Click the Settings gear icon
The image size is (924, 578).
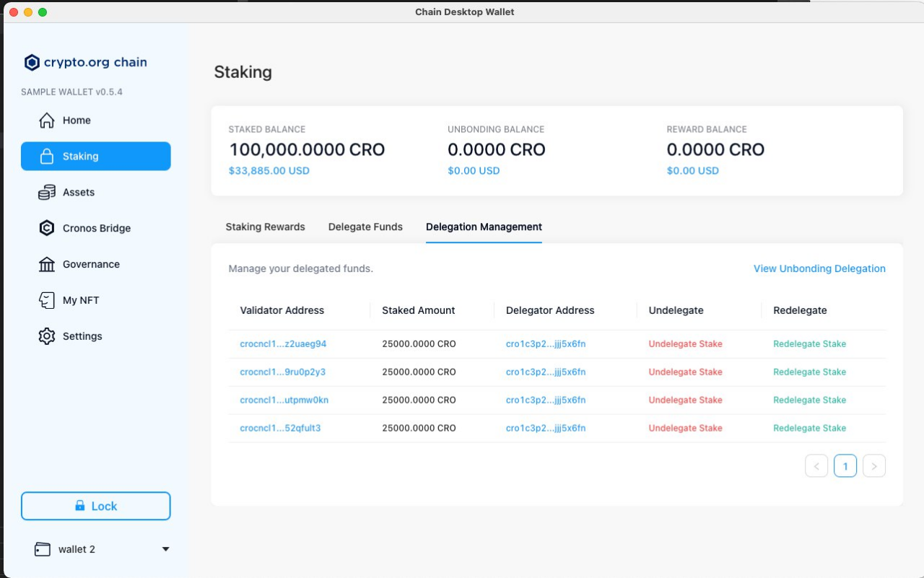tap(47, 336)
